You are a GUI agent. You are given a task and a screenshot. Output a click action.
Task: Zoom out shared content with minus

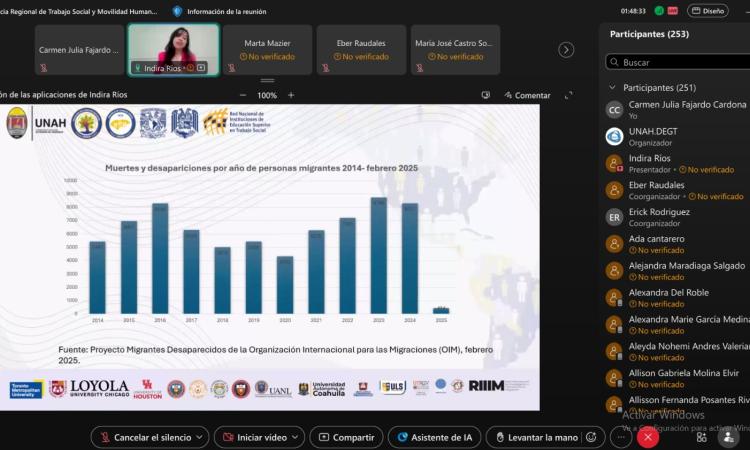(241, 95)
